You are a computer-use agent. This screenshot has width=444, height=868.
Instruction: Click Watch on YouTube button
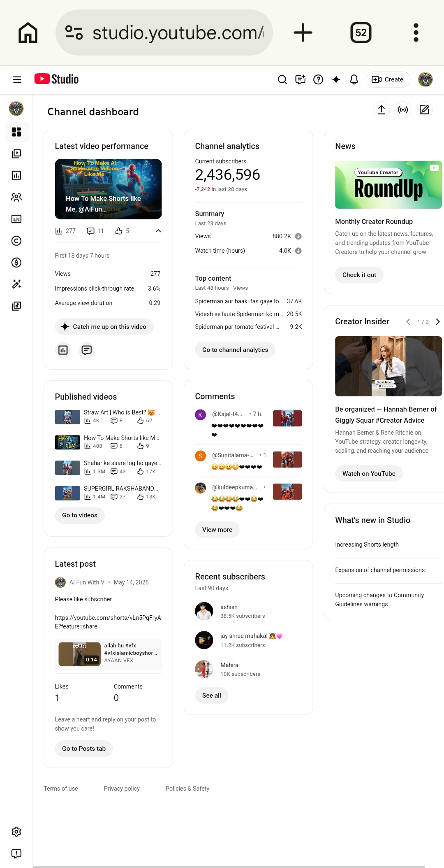369,474
